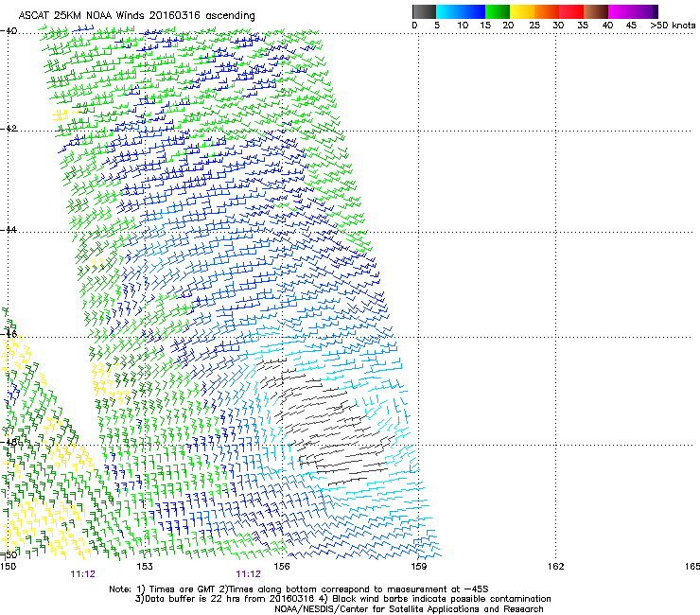Click the purple '11:12' time below longitude 156
Image resolution: width=700 pixels, height=615 pixels.
coord(248,574)
